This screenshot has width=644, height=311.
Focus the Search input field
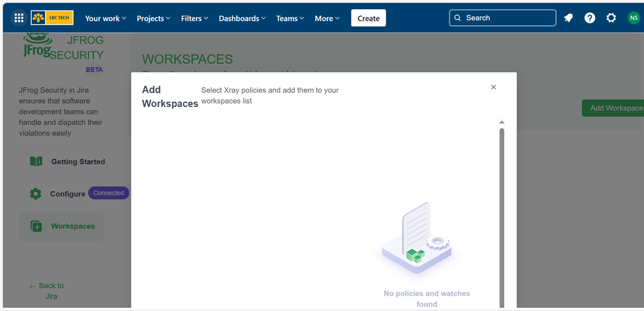point(503,18)
